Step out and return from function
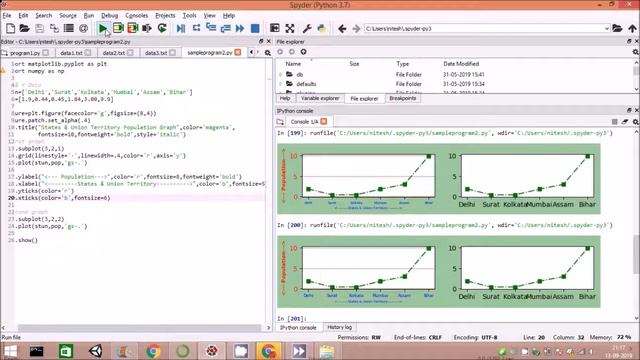Screen dimensions: 640x360 225,28
